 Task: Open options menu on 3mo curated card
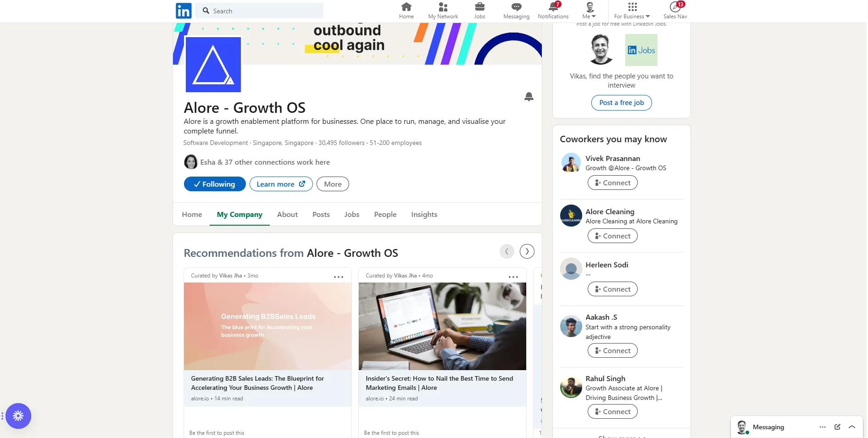pyautogui.click(x=339, y=277)
